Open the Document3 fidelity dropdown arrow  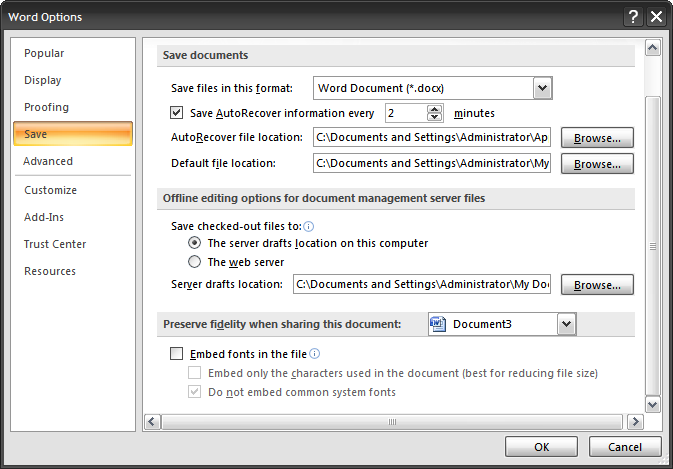click(x=567, y=324)
